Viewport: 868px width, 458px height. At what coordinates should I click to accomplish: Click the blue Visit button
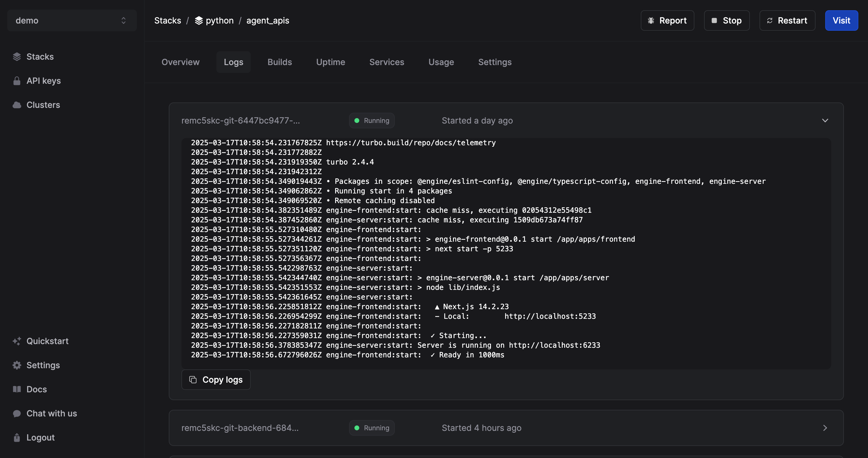click(841, 20)
